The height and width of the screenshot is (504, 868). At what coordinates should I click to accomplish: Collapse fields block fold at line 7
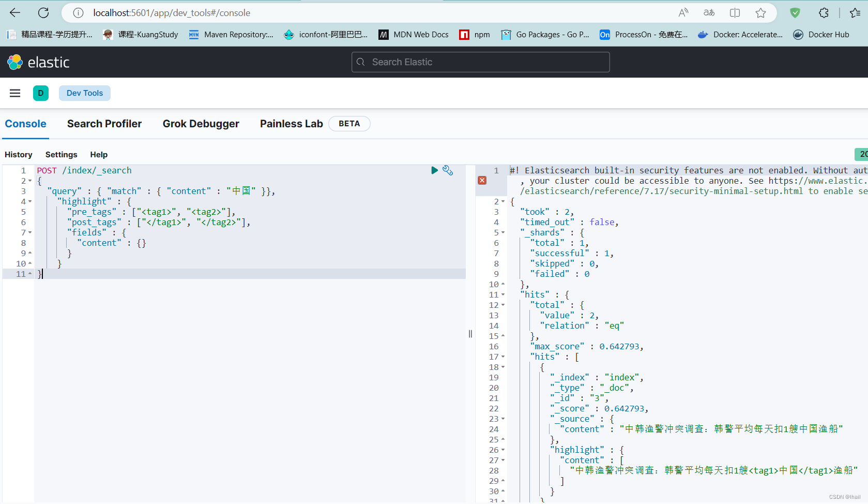(x=30, y=232)
